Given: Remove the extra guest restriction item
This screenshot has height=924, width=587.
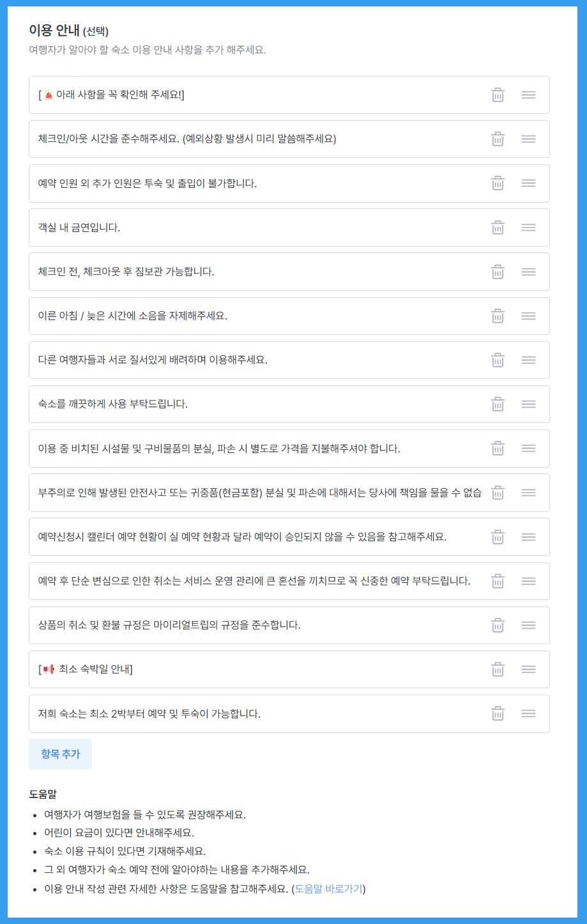Looking at the screenshot, I should tap(498, 183).
